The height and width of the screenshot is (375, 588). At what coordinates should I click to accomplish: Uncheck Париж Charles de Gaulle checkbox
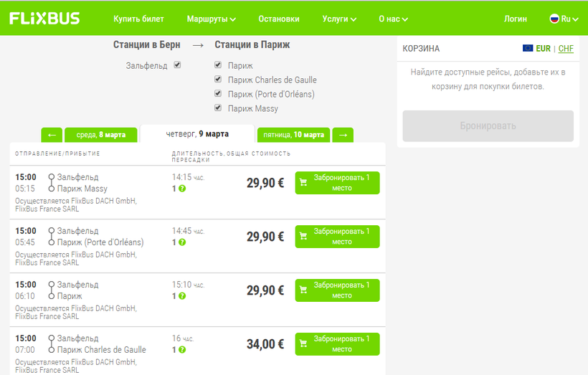tap(218, 80)
